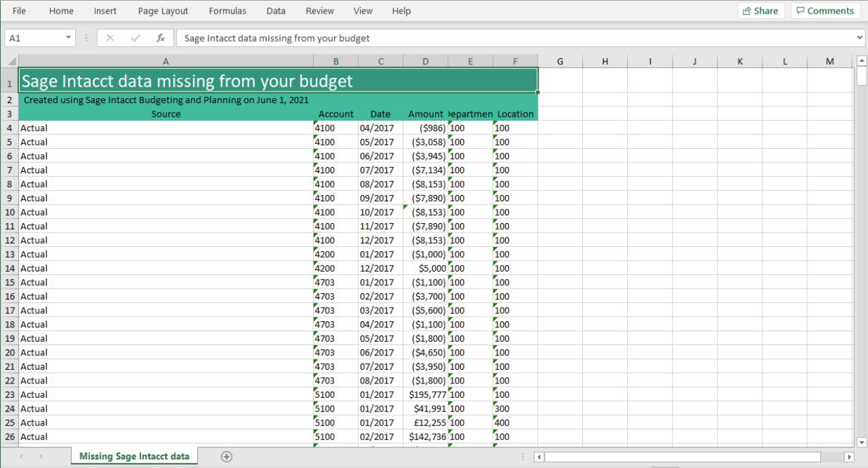
Task: Click the formula bar options dots
Action: click(87, 38)
